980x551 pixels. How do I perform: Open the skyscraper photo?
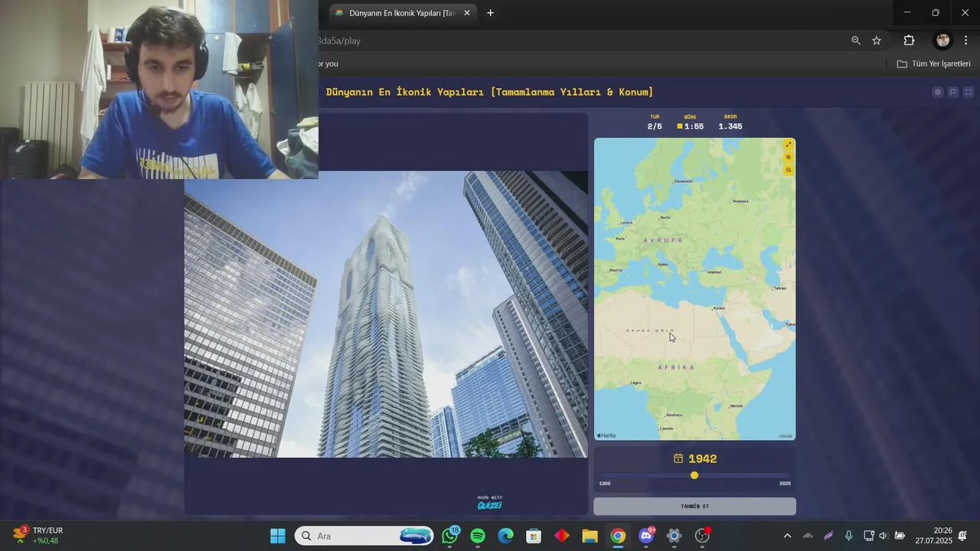tap(386, 314)
